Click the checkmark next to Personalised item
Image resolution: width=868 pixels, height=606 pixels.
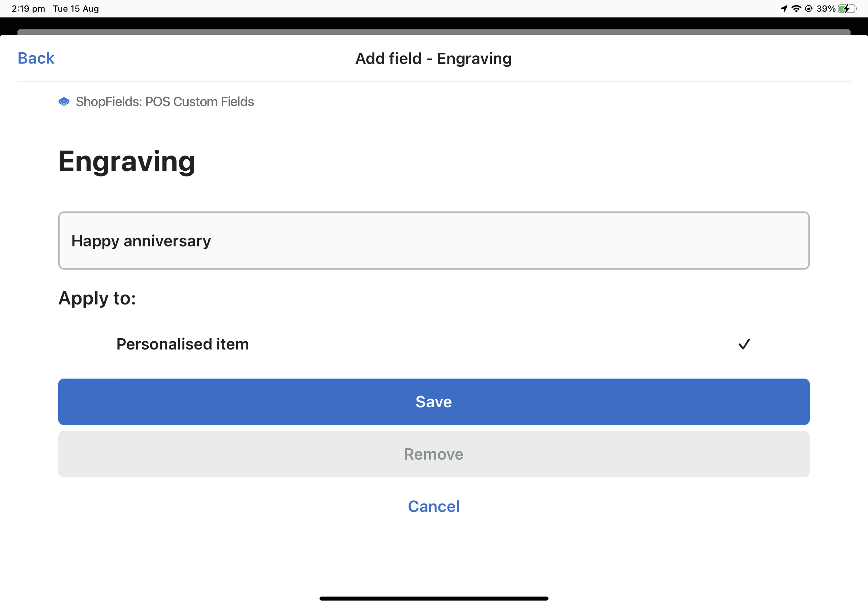[x=744, y=344]
